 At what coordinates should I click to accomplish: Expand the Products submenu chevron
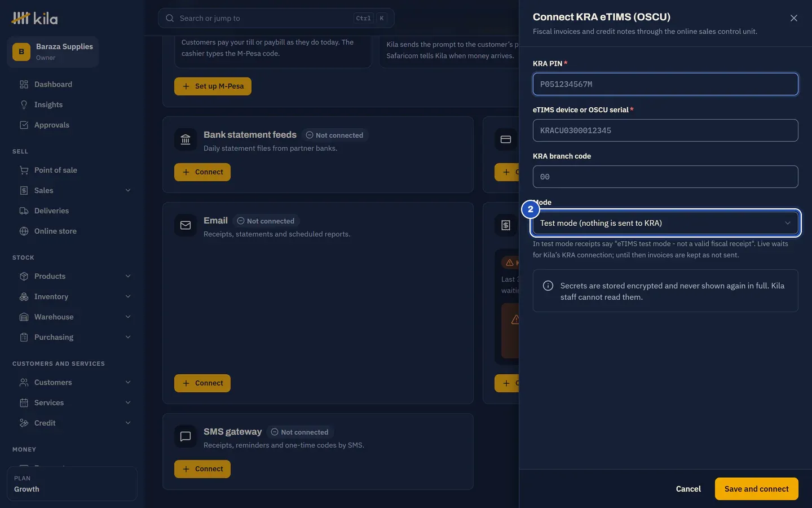[128, 276]
